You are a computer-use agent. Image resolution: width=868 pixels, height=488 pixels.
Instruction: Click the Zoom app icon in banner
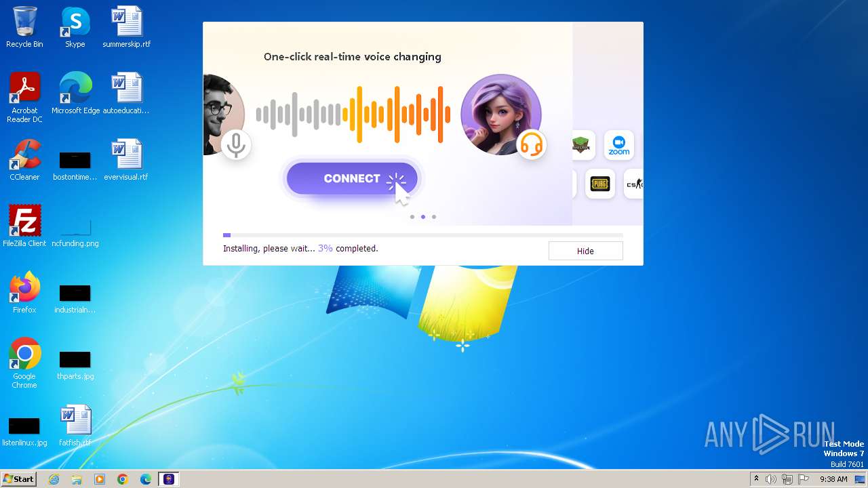point(618,145)
